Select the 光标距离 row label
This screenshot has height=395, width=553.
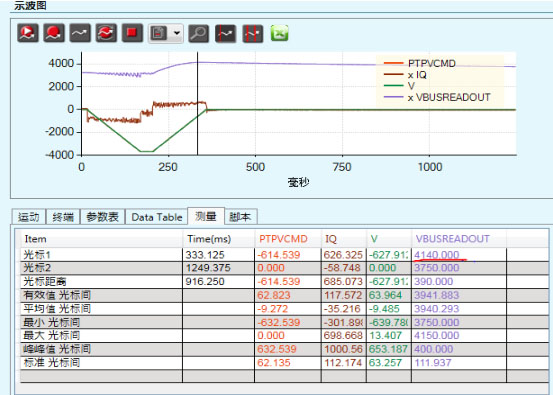(x=45, y=281)
